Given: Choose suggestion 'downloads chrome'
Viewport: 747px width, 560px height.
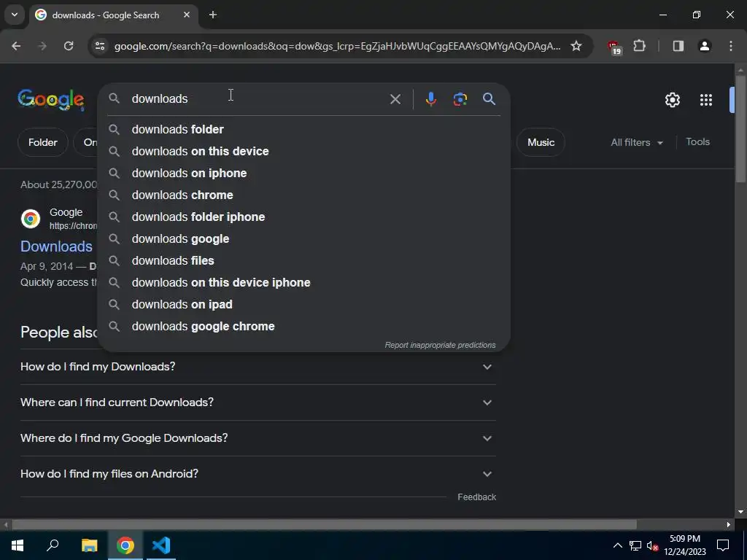Looking at the screenshot, I should (x=303, y=195).
